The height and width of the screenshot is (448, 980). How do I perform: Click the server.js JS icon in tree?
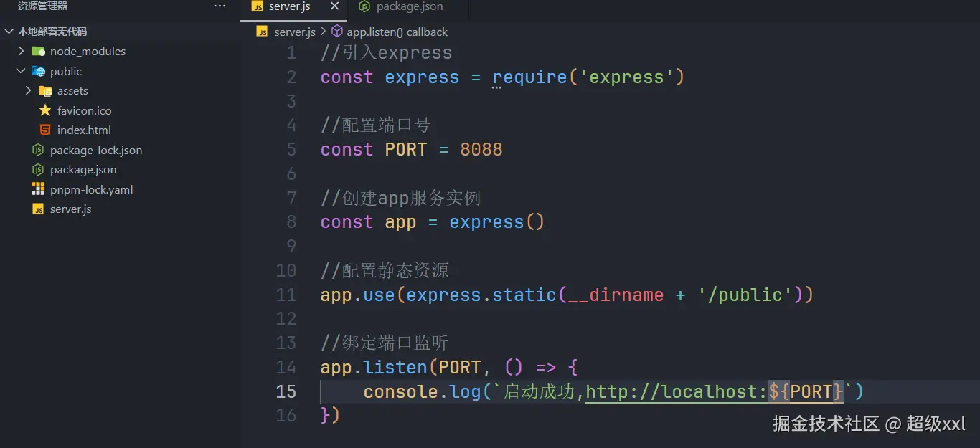[38, 209]
